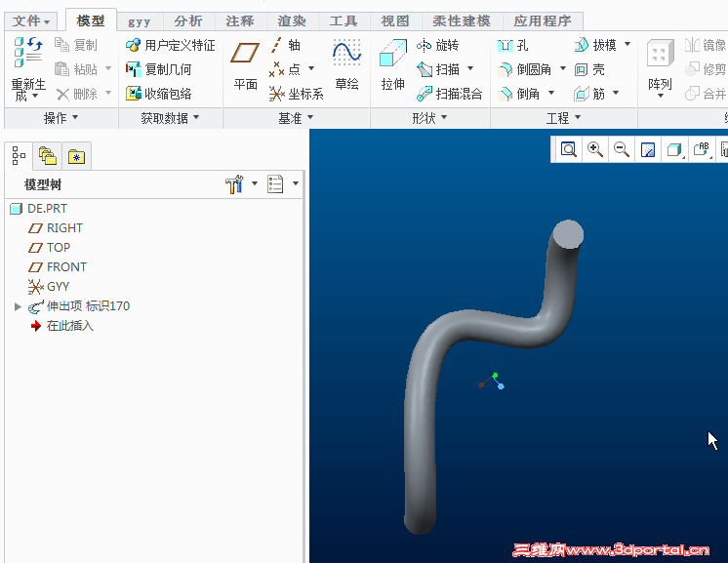Click the Zoom In magnifier icon
This screenshot has width=728, height=563.
click(x=594, y=149)
